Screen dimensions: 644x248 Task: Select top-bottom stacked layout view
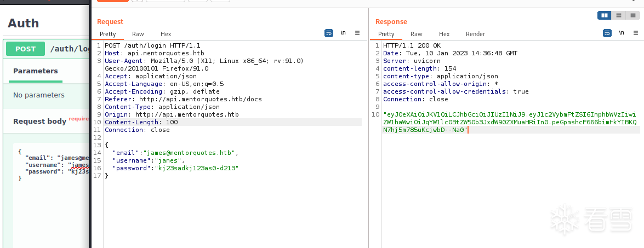[619, 15]
